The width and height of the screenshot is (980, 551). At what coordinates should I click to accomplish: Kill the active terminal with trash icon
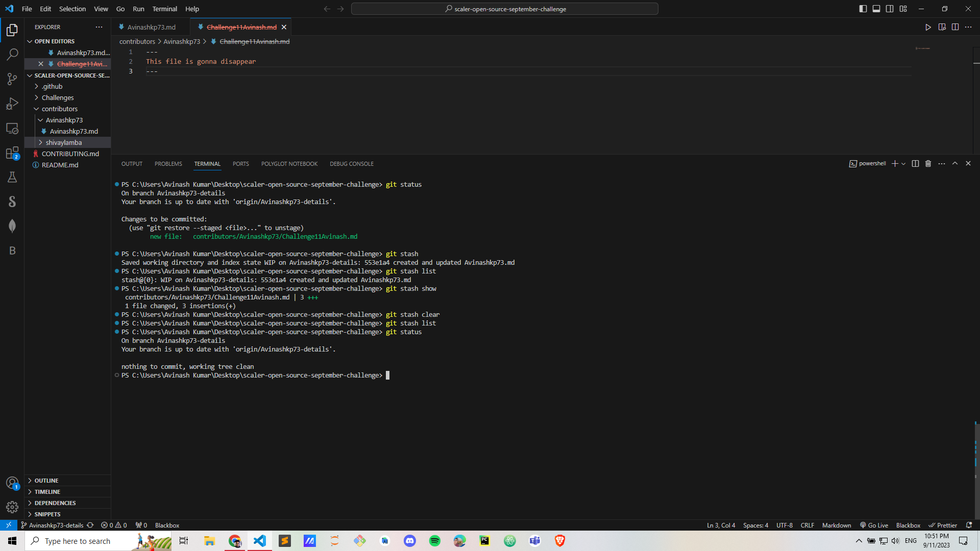(x=927, y=163)
